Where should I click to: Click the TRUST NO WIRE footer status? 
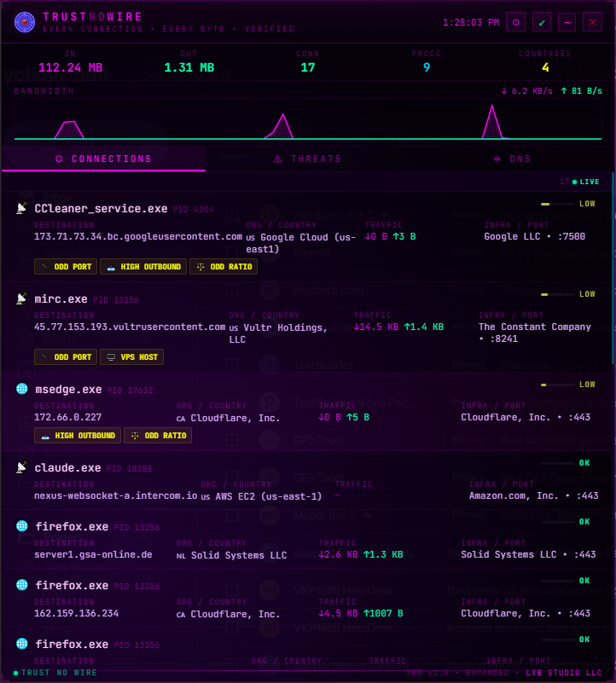(x=55, y=673)
